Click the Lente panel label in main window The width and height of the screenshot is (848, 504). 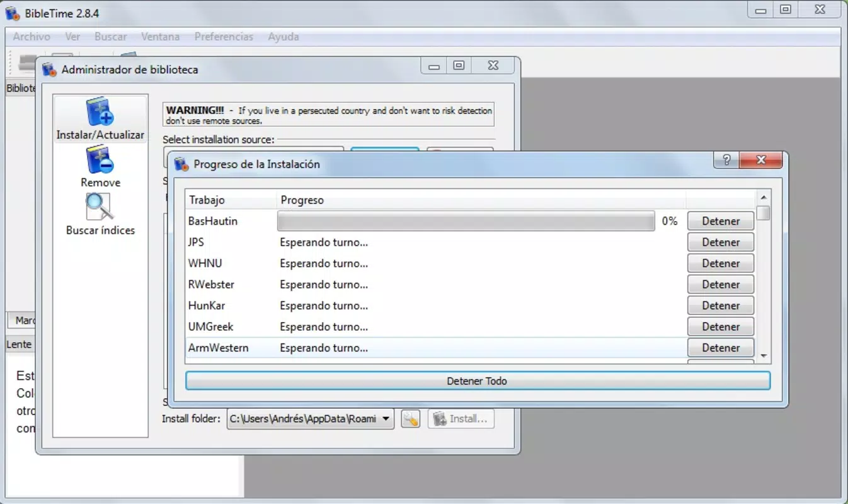(x=19, y=344)
